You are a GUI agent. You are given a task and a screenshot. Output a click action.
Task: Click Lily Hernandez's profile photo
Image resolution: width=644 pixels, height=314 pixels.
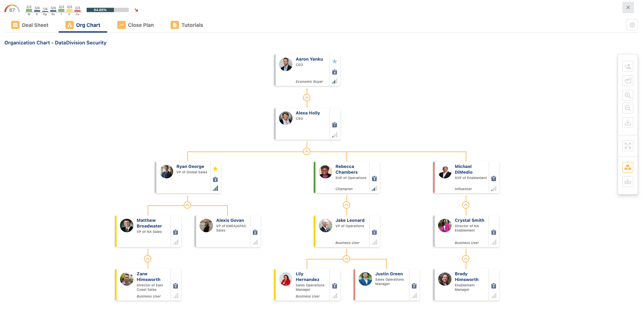click(286, 279)
